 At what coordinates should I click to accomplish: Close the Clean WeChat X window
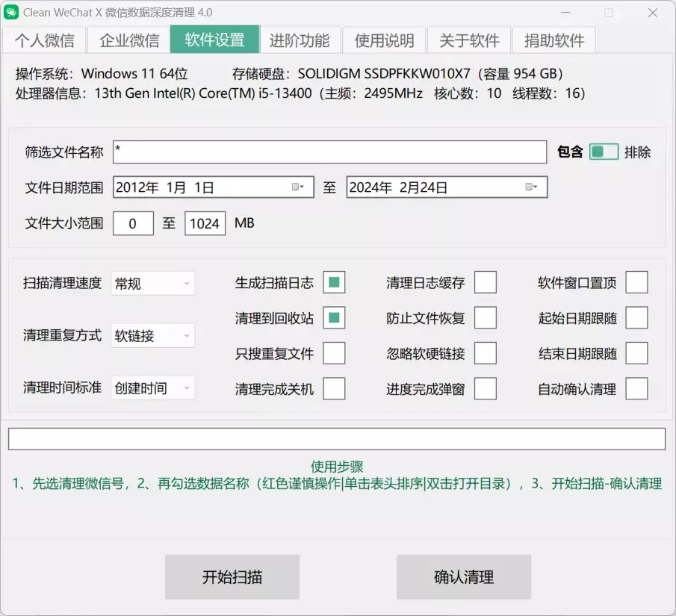pos(653,13)
